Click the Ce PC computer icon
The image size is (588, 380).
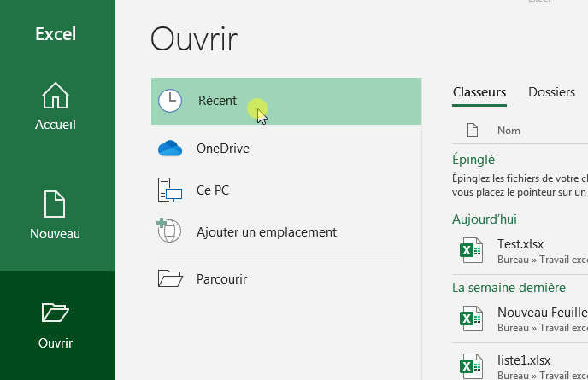tap(170, 190)
